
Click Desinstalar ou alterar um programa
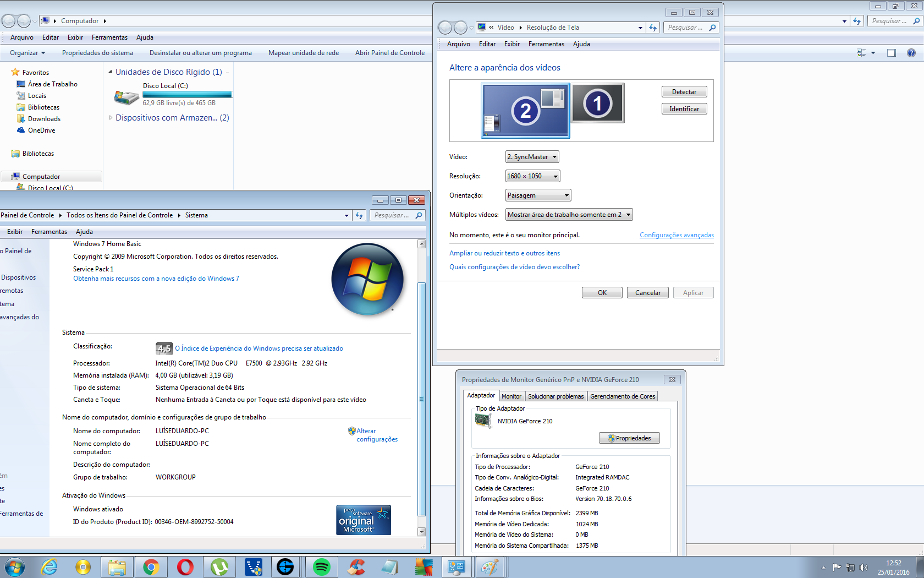[x=201, y=53]
